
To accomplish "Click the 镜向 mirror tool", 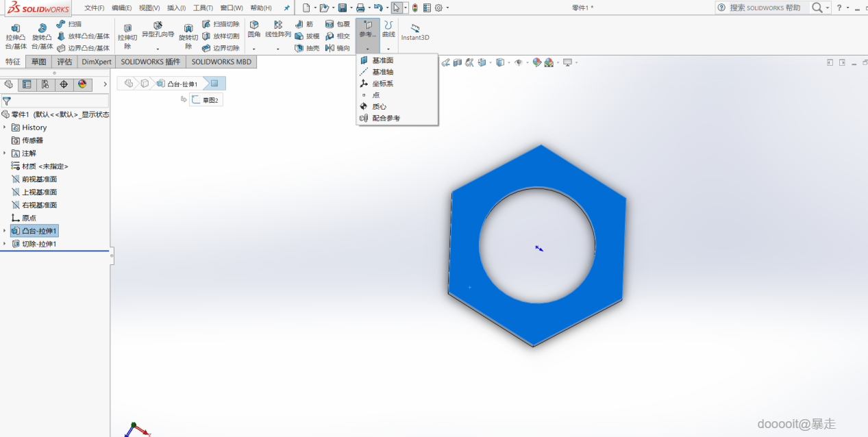I will [x=337, y=48].
